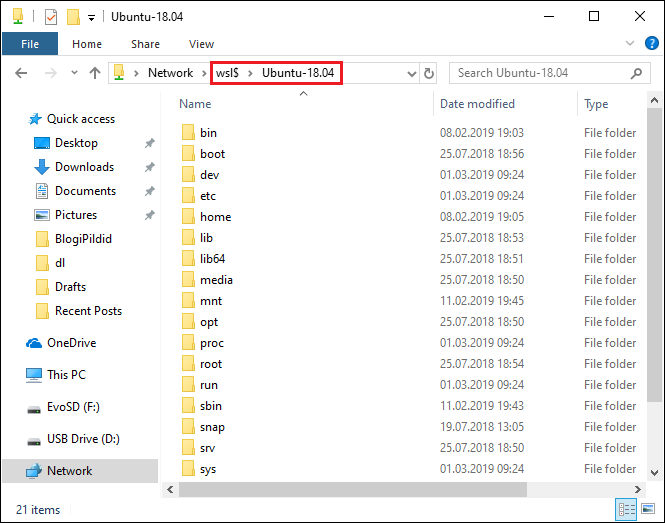Image resolution: width=665 pixels, height=523 pixels.
Task: Open the Customize Quick Access Toolbar dropdown
Action: coord(91,18)
